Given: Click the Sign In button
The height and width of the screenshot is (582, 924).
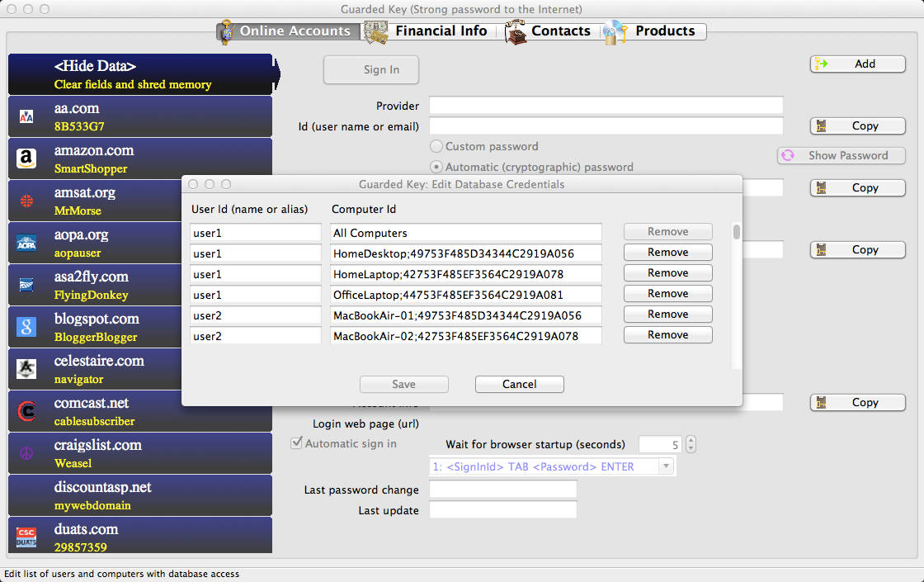Looking at the screenshot, I should coord(371,69).
